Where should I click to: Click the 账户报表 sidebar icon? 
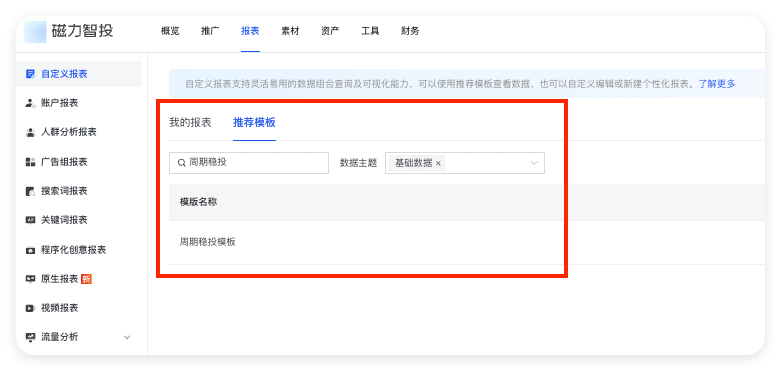(x=30, y=103)
